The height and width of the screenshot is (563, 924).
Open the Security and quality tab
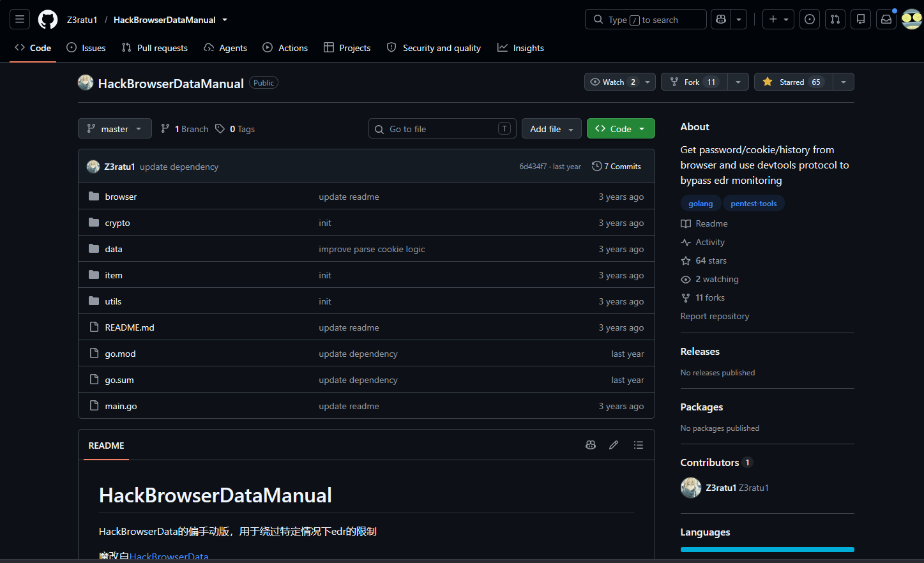pyautogui.click(x=434, y=48)
